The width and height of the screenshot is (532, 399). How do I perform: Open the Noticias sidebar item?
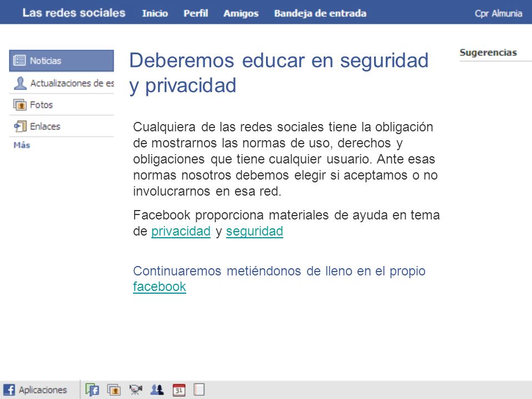point(62,61)
